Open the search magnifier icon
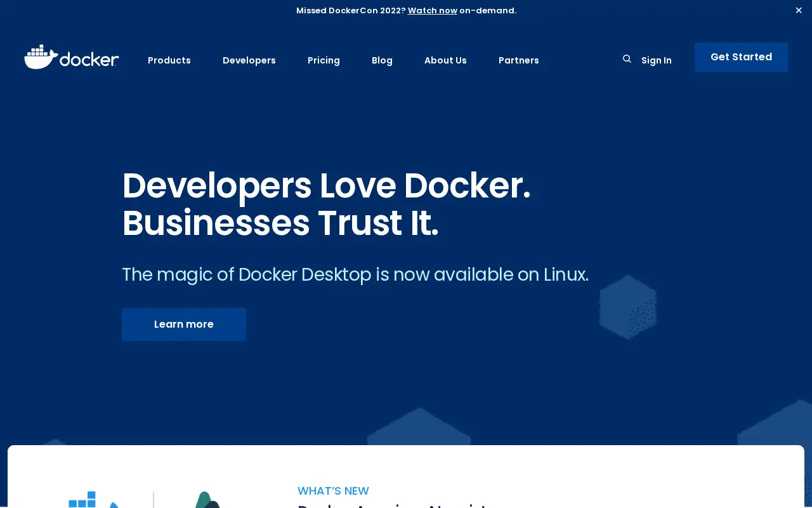This screenshot has width=812, height=508. click(627, 59)
